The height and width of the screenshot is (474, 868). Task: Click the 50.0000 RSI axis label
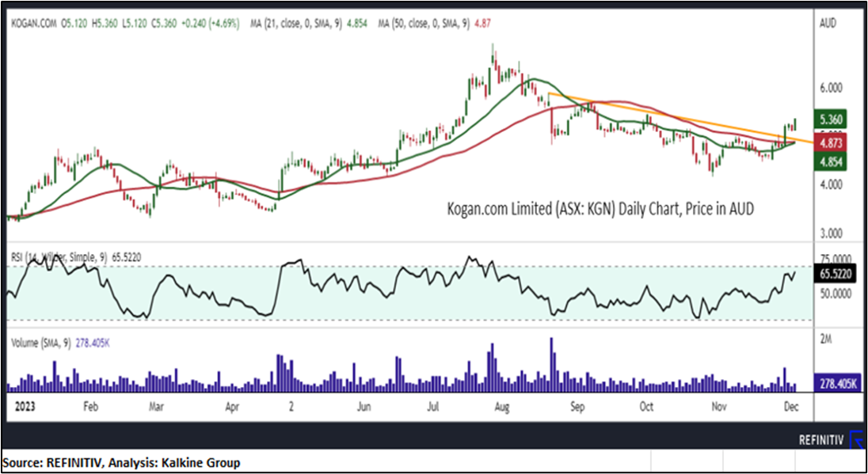coord(835,294)
